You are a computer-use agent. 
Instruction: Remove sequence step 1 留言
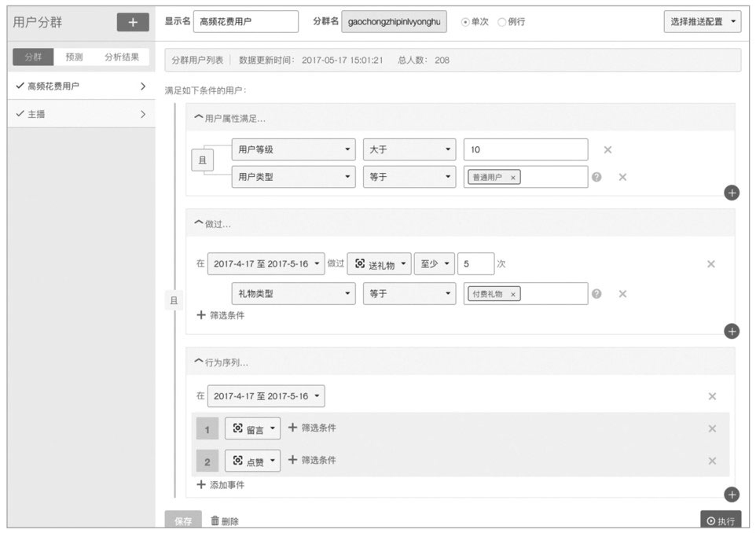click(712, 428)
